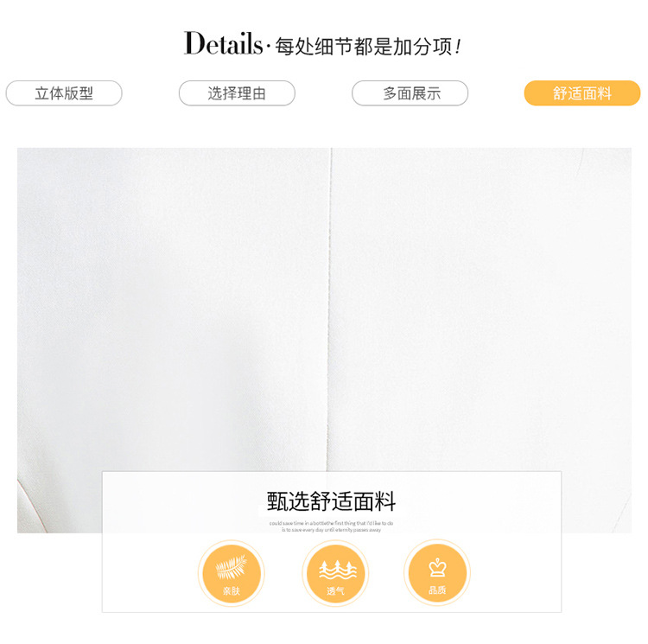Click the 甄选舒适面料 title
648x644 pixels.
pos(332,501)
